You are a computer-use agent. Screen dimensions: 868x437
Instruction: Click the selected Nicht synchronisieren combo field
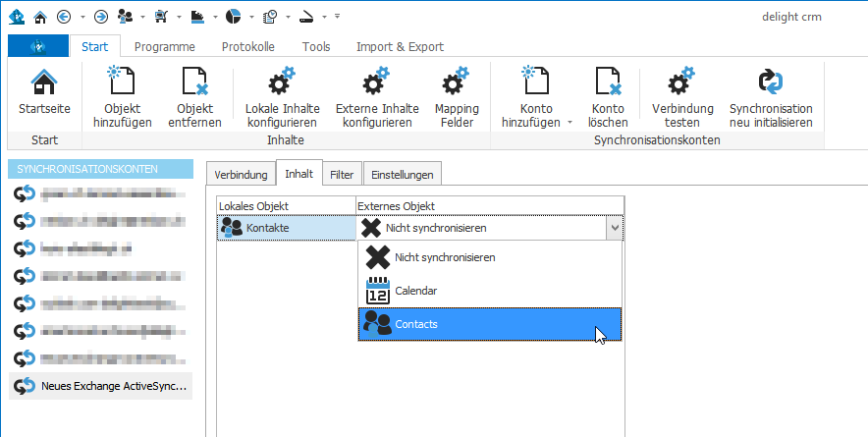tap(481, 228)
